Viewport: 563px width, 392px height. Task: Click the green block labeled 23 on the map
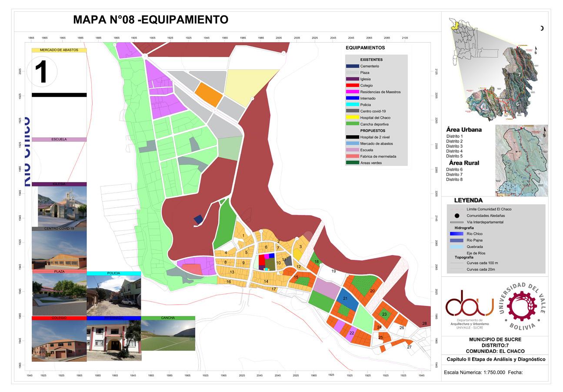tap(384, 314)
